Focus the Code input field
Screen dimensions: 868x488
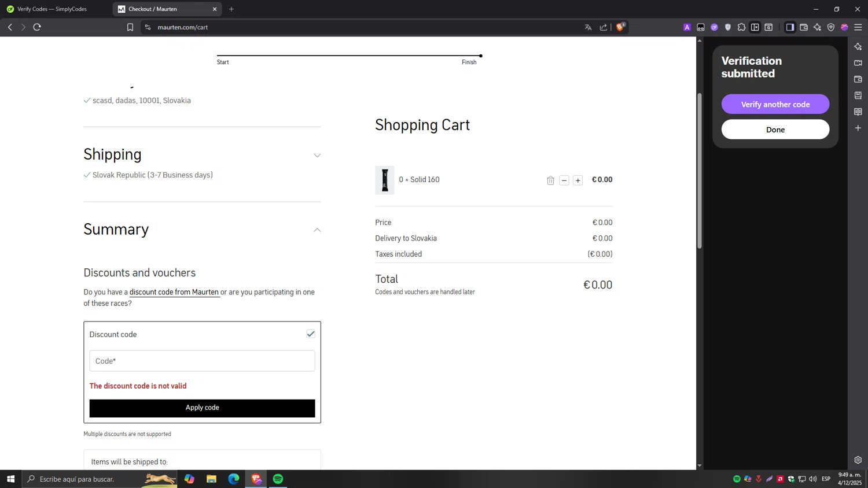click(x=202, y=361)
